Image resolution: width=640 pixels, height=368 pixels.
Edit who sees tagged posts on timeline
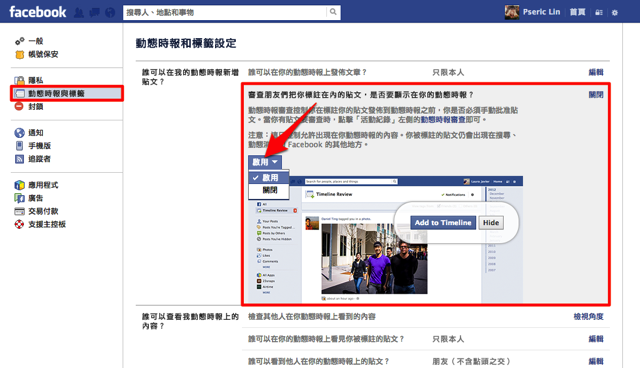(x=596, y=339)
